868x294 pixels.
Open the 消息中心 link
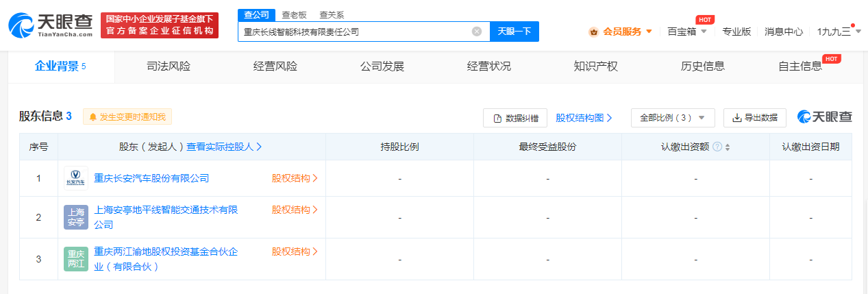(784, 32)
